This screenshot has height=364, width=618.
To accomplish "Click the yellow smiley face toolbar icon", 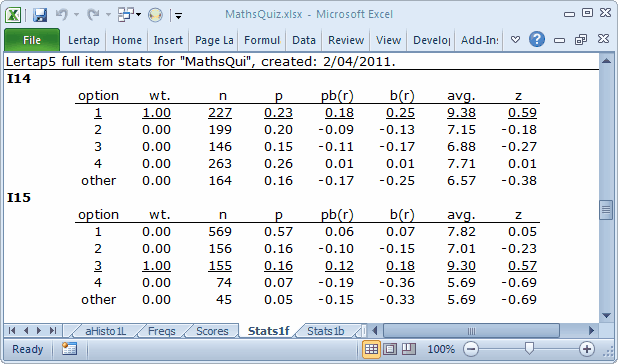I will (x=155, y=15).
